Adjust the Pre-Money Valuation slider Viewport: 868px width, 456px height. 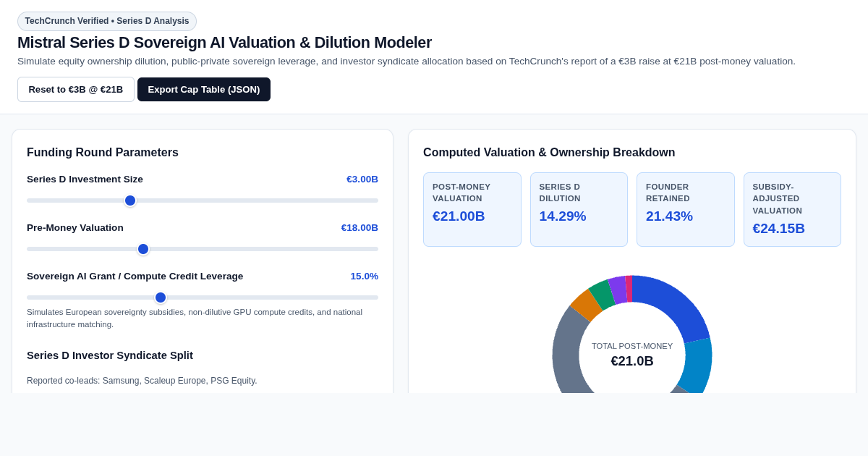click(x=203, y=249)
